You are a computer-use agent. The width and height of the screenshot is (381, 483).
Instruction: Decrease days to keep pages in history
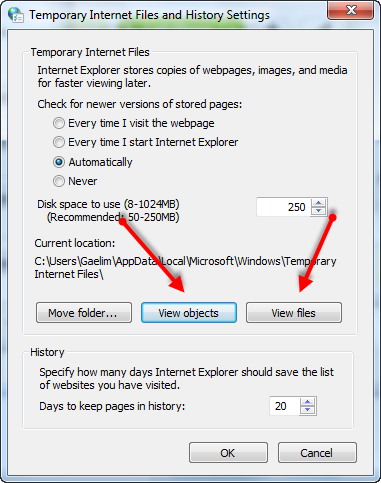pos(308,410)
